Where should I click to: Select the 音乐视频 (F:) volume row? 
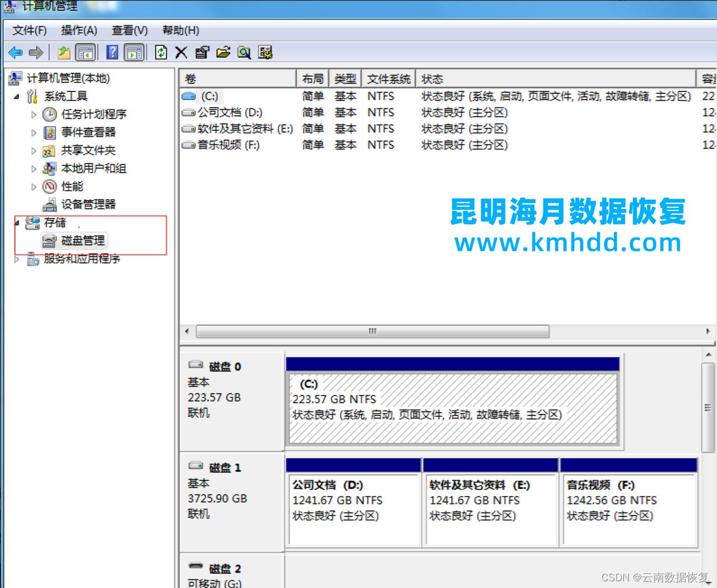(448, 145)
